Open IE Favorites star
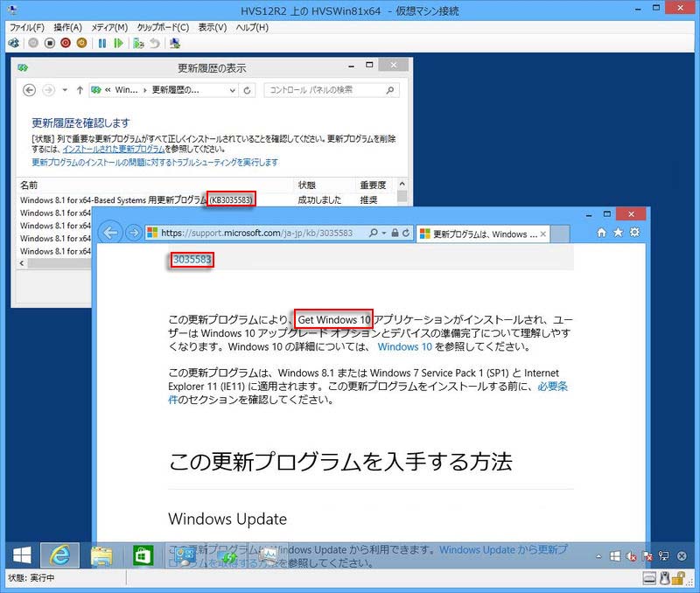Screen dimensions: 700x593 pos(618,232)
